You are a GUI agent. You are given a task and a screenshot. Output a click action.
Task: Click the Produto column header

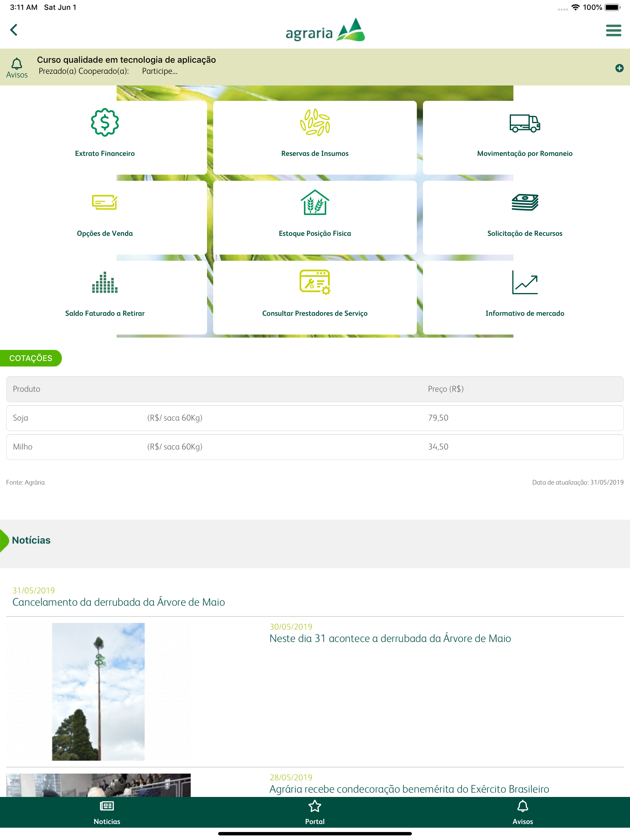pos(26,389)
